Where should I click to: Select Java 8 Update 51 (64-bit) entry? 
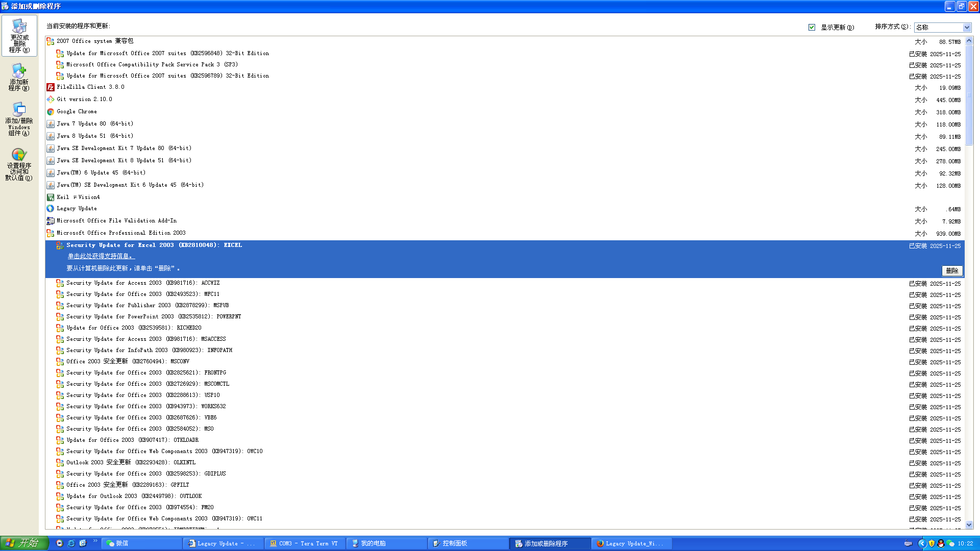pyautogui.click(x=95, y=136)
